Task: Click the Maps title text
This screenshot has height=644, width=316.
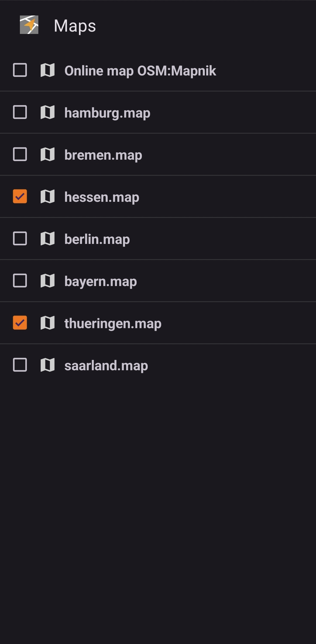Action: (x=75, y=26)
